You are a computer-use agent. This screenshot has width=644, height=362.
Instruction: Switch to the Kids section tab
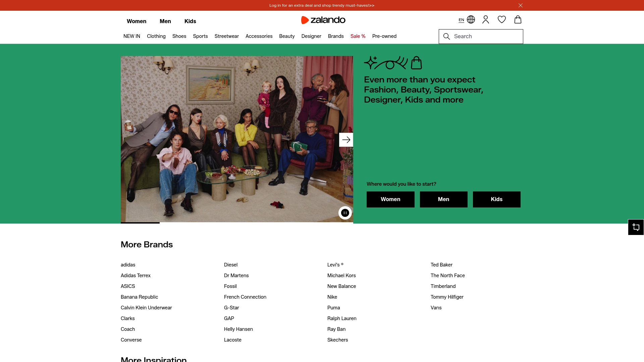click(190, 21)
